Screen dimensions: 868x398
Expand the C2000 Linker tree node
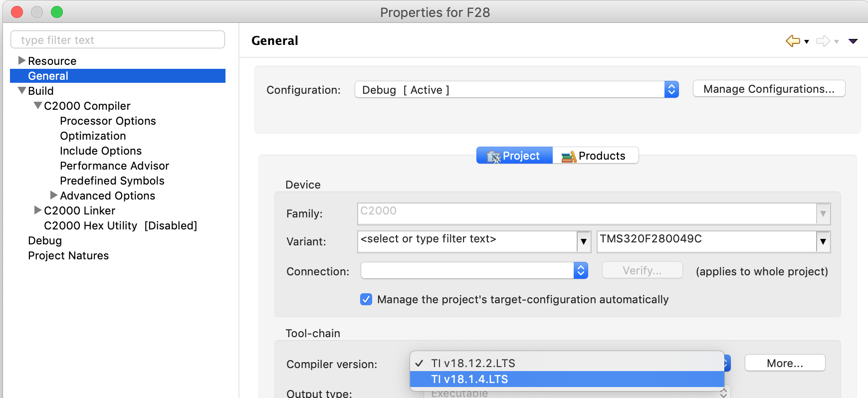click(x=37, y=210)
